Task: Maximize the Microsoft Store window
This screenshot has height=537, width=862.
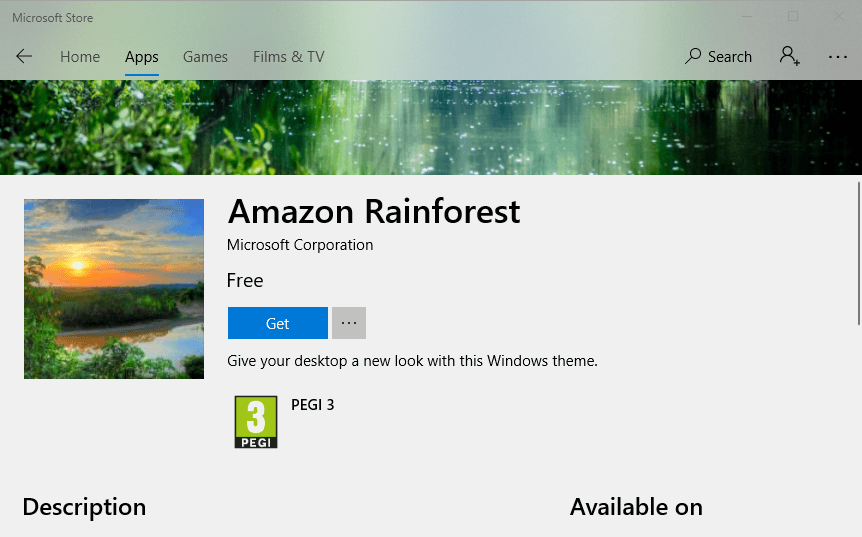Action: click(793, 17)
